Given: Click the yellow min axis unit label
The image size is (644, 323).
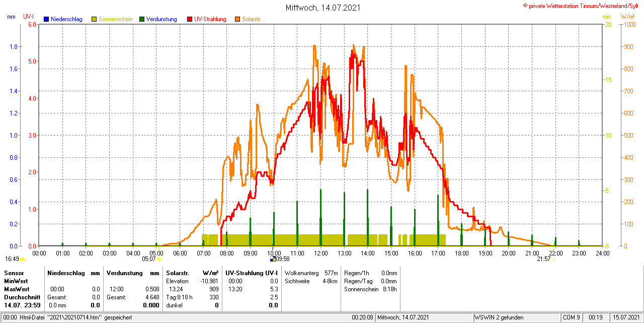Looking at the screenshot, I should click(606, 17).
